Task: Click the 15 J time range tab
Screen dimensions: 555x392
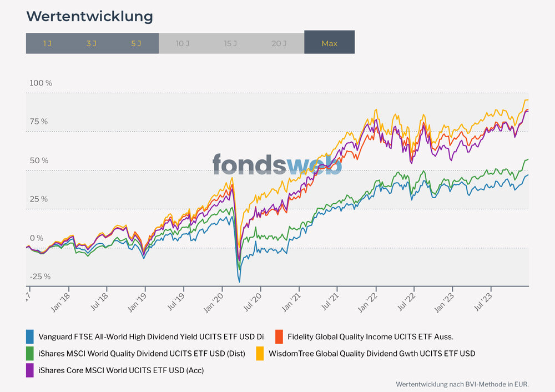Action: (x=230, y=43)
